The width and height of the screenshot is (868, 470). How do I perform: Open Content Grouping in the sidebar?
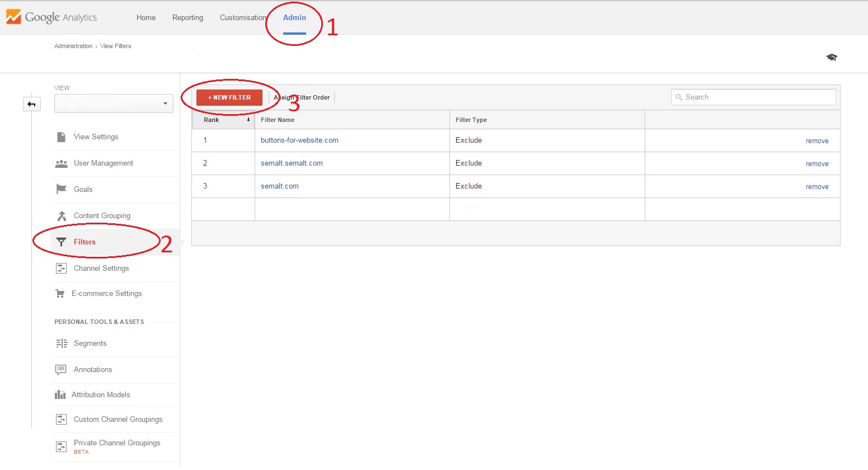(102, 216)
